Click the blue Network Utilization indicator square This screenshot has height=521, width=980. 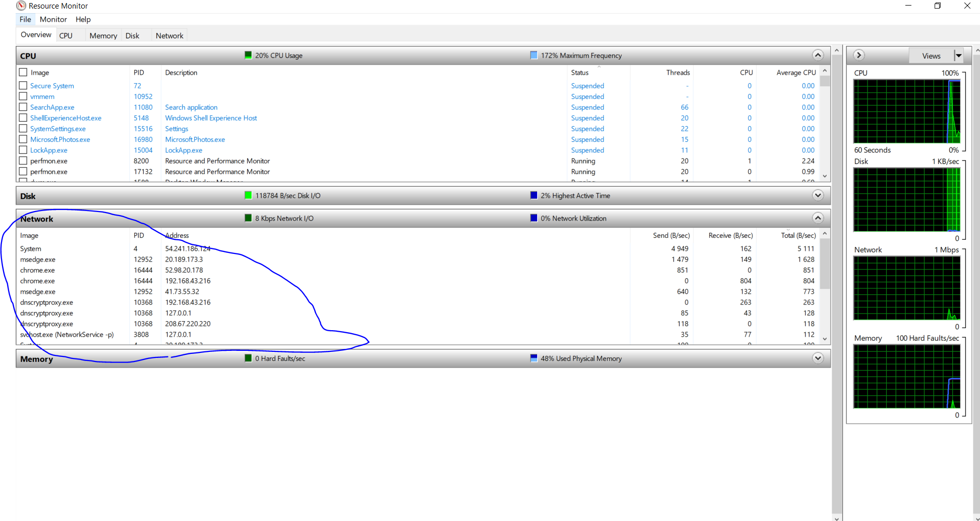pos(534,218)
